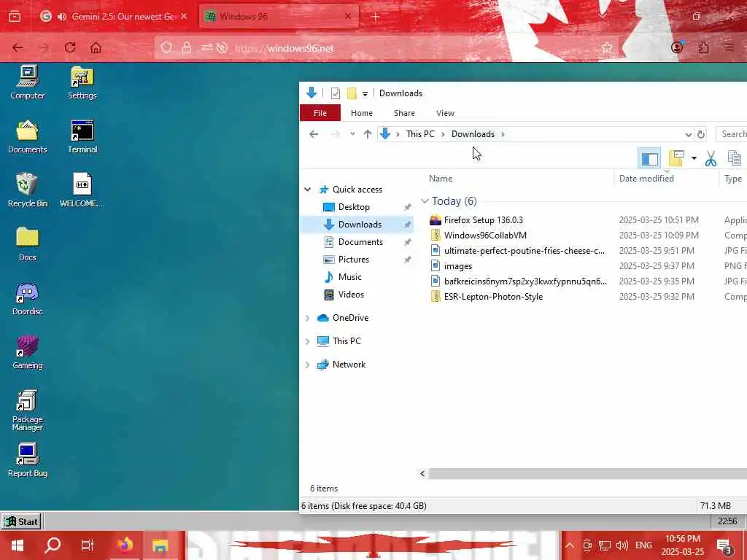
Task: Select Desktop in Quick access
Action: (354, 207)
